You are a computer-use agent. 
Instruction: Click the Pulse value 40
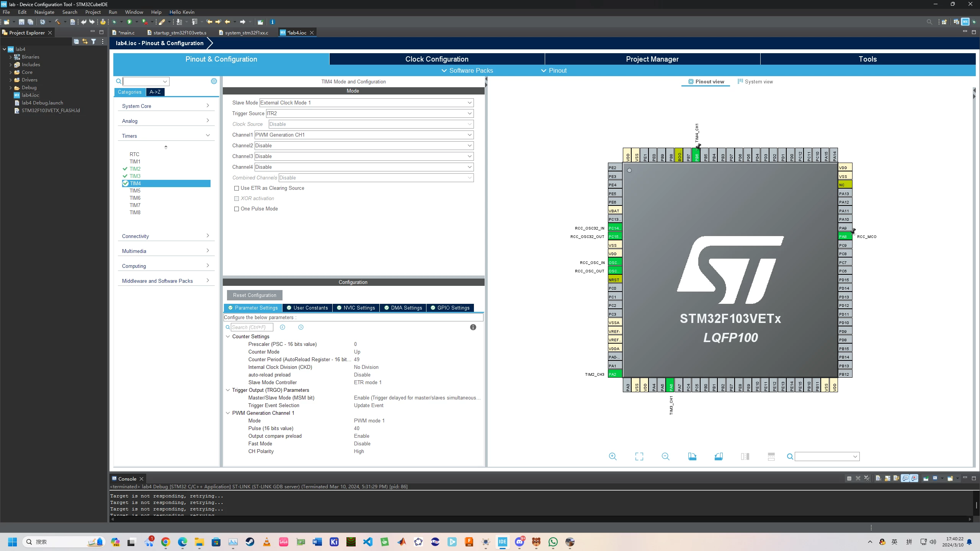357,428
